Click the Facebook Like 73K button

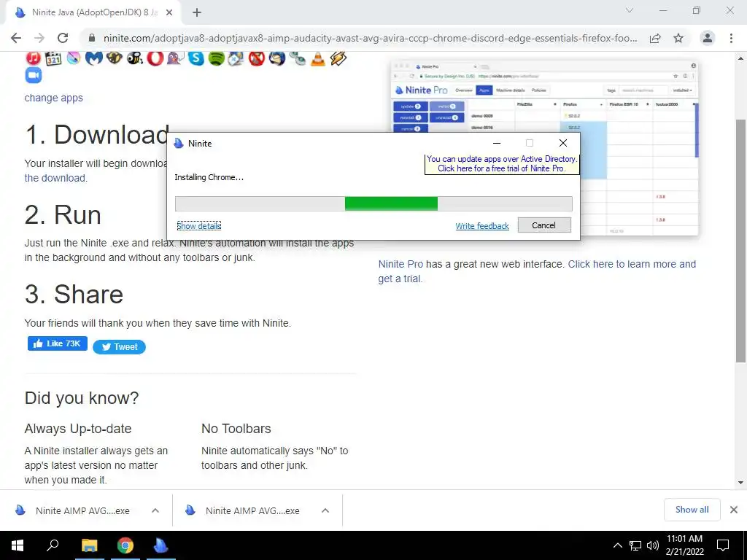click(x=57, y=343)
